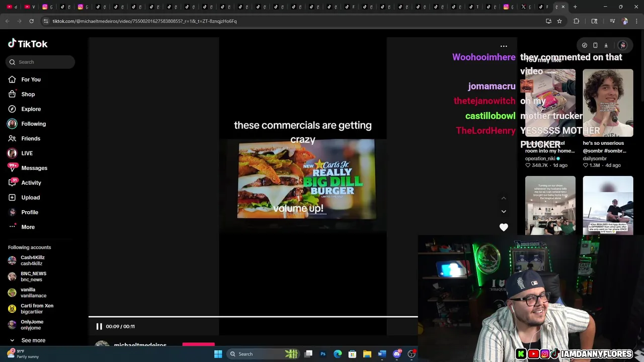The width and height of the screenshot is (644, 362).
Task: Open the profile avatar in top bar
Action: coord(622,45)
